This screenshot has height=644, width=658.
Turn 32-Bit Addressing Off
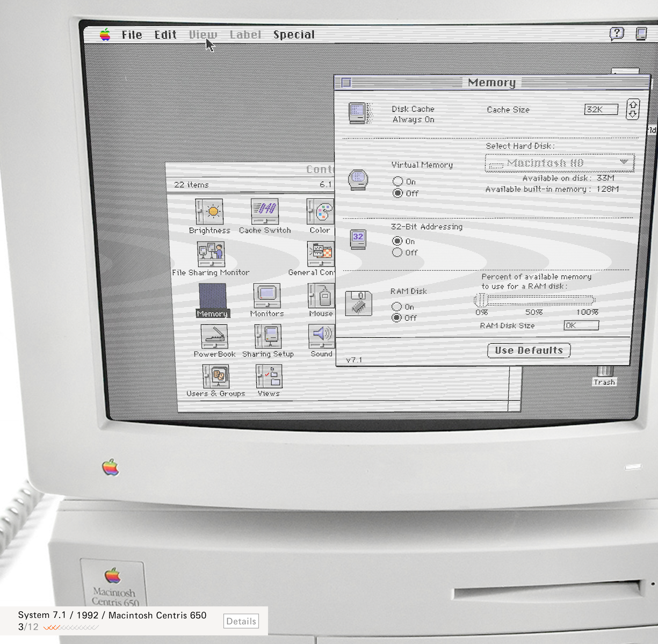point(397,252)
